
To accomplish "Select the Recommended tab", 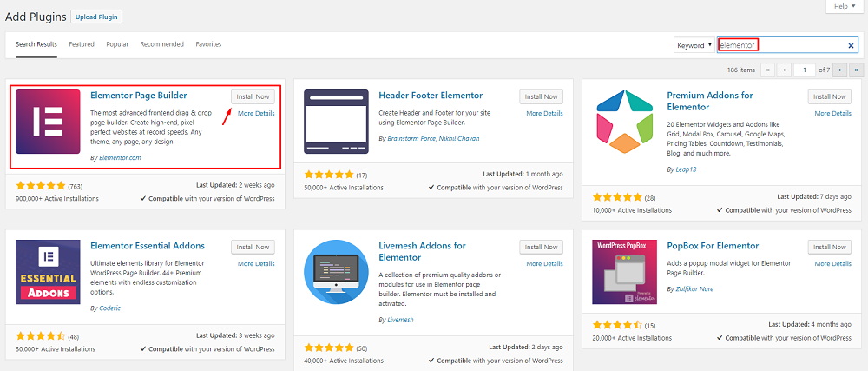I will pos(161,44).
